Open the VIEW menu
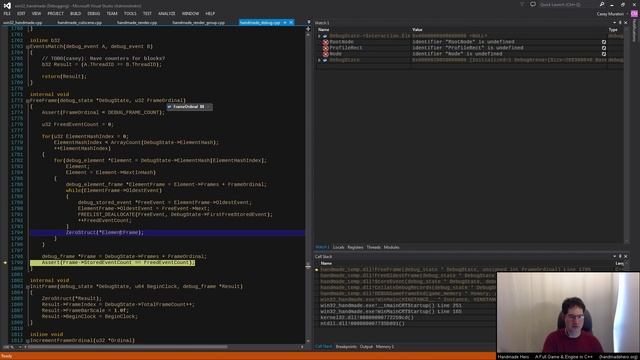Screen dimensions: 640x360 tap(36, 13)
